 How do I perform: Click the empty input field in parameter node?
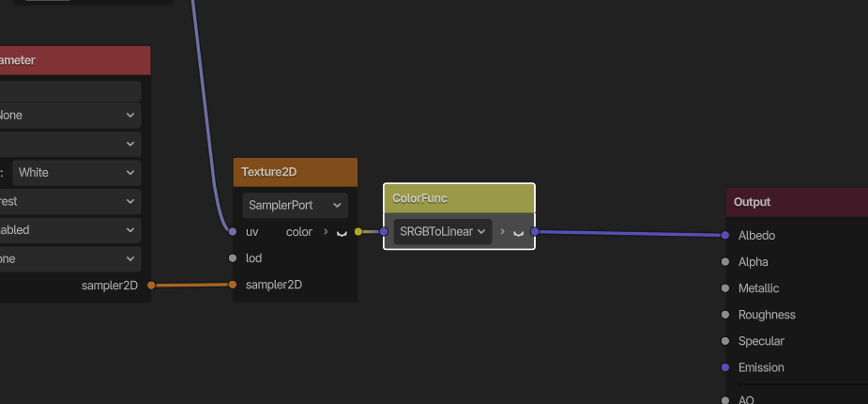coord(70,90)
